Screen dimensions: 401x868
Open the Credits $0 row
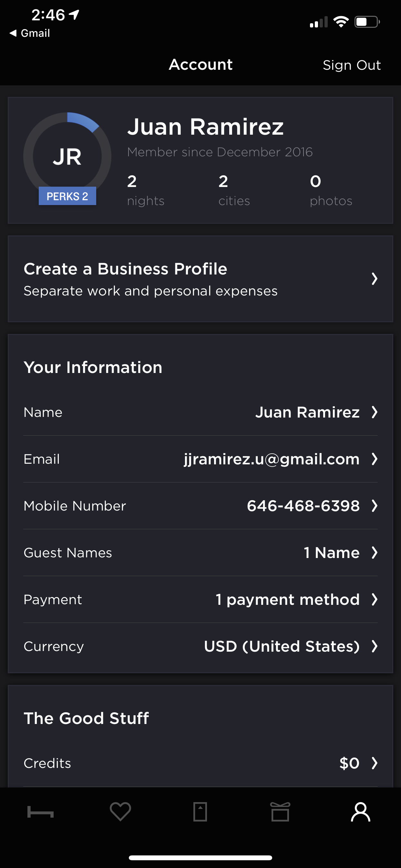pyautogui.click(x=200, y=763)
